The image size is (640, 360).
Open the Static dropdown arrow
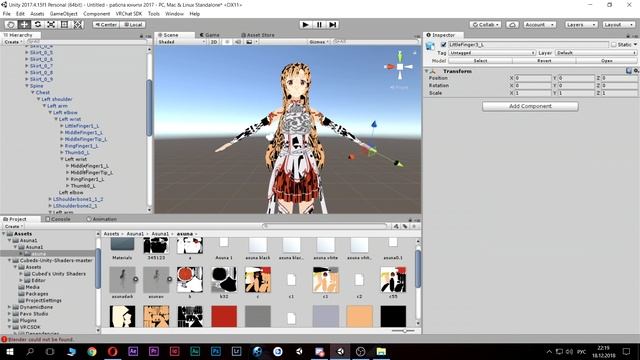pos(636,44)
